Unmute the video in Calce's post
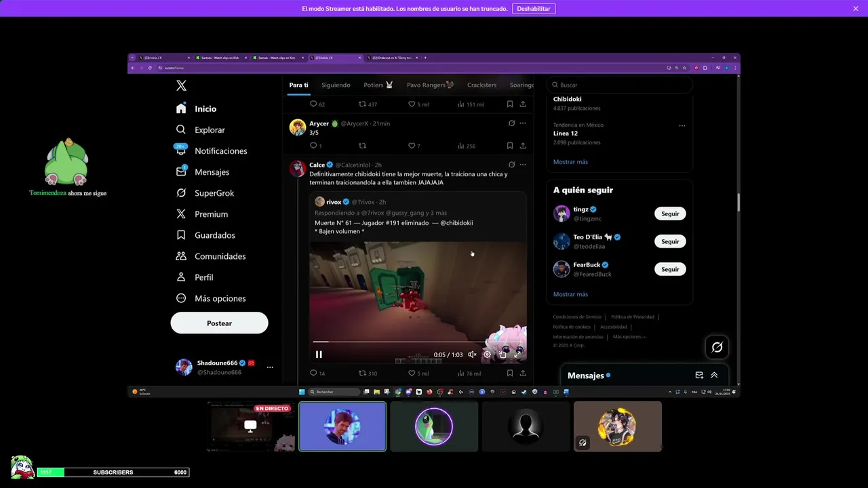This screenshot has height=488, width=868. pos(472,354)
